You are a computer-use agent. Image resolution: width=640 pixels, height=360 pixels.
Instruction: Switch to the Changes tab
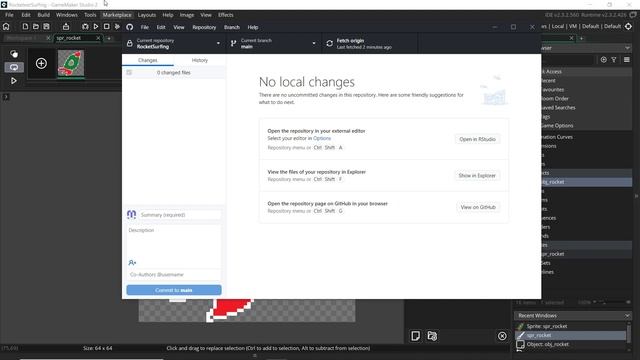pos(148,60)
